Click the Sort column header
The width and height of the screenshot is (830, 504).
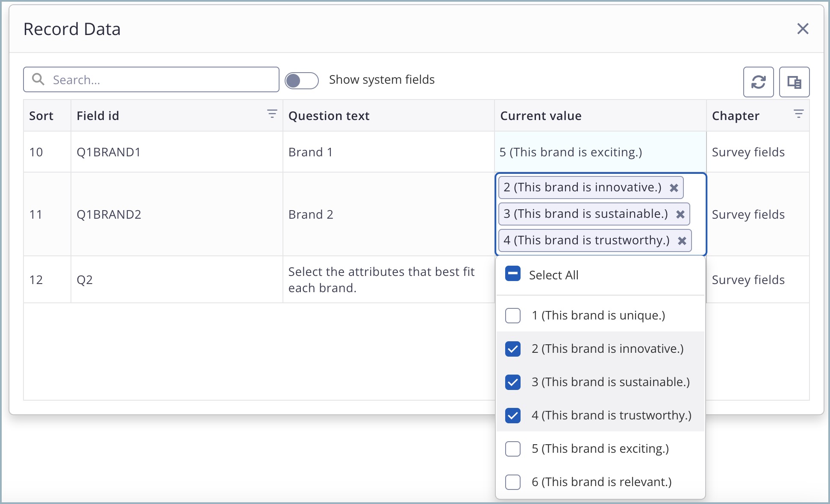tap(47, 116)
